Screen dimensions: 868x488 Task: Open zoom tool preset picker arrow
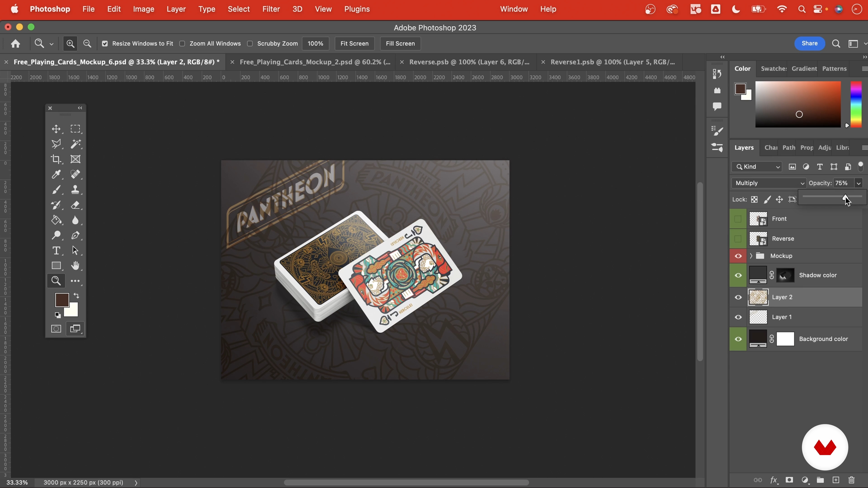click(52, 44)
